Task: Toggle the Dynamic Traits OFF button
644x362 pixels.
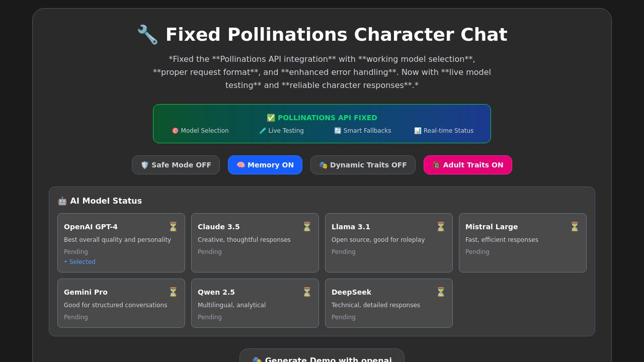Action: click(363, 165)
